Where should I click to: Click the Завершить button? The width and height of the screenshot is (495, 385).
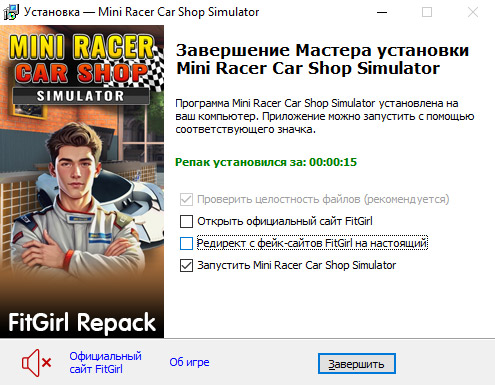point(357,364)
